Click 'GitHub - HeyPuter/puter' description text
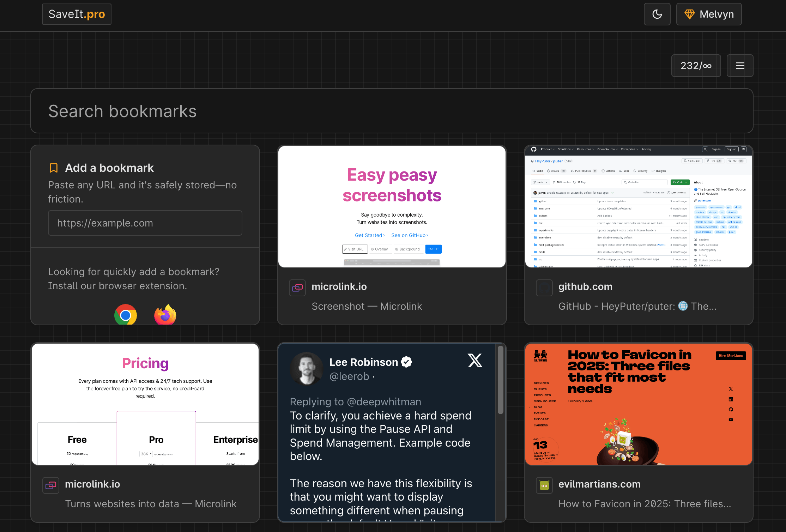The height and width of the screenshot is (532, 786). coord(637,306)
